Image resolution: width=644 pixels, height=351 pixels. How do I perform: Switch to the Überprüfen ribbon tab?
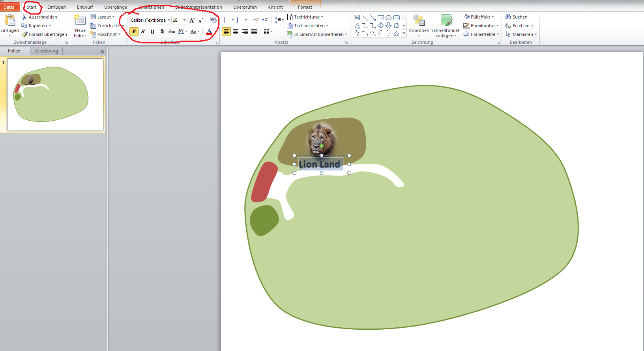pyautogui.click(x=245, y=7)
